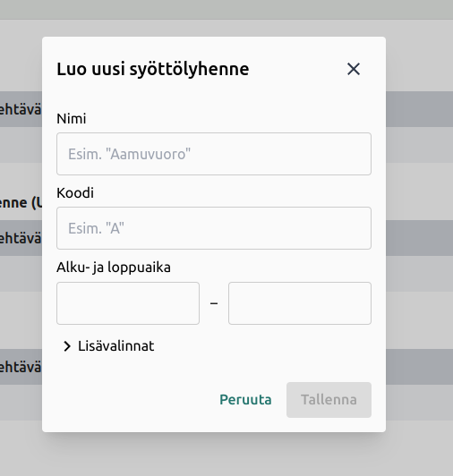Cancel with the Peruuta button
The height and width of the screenshot is (476, 453).
tap(245, 400)
